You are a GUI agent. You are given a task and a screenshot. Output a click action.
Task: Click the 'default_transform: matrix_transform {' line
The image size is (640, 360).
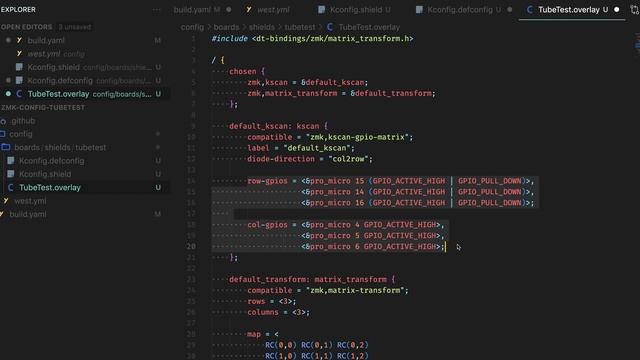coord(312,280)
